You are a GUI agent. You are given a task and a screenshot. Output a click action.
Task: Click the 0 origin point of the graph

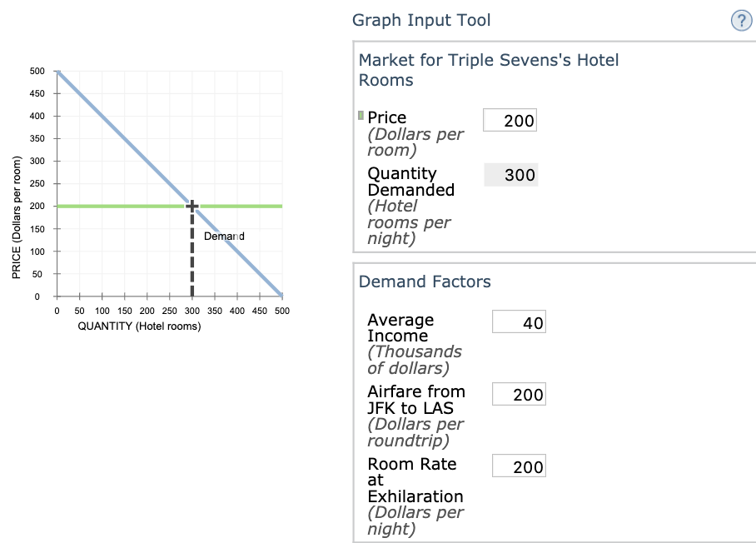56,296
